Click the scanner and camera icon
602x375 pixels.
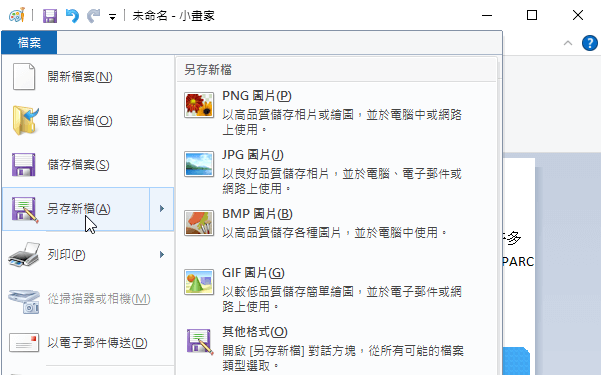point(24,301)
